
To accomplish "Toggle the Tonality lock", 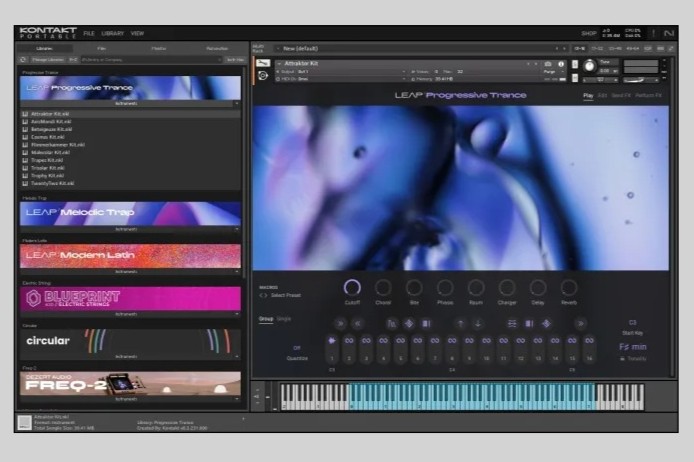I will (622, 358).
